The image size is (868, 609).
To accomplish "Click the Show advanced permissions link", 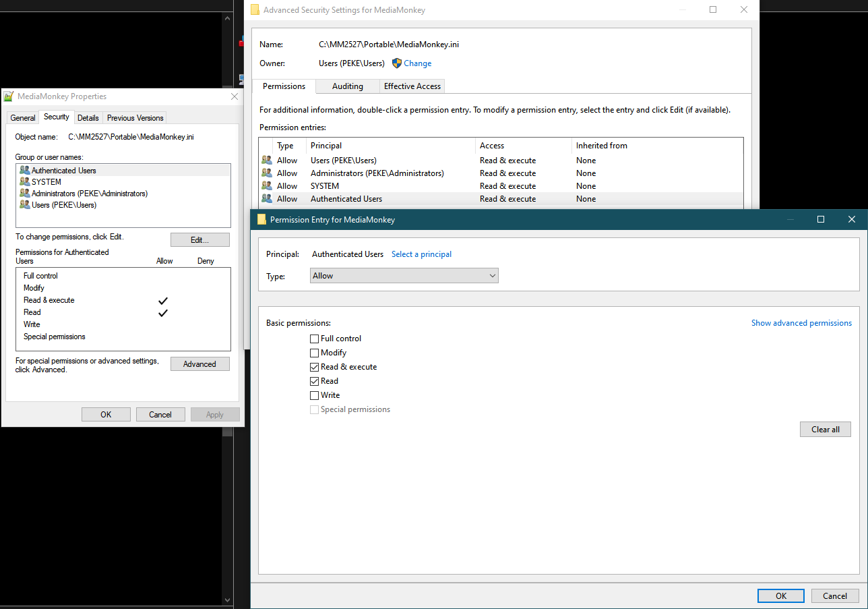I will click(x=801, y=323).
